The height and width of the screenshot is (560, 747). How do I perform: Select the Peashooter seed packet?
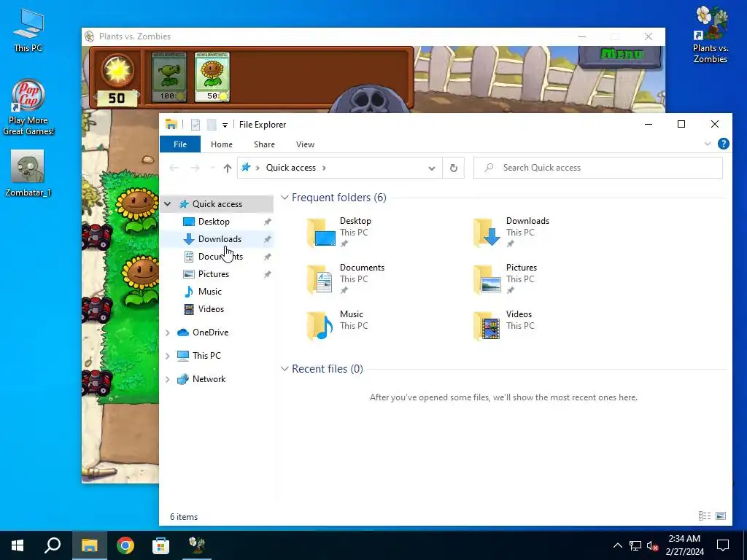(169, 77)
